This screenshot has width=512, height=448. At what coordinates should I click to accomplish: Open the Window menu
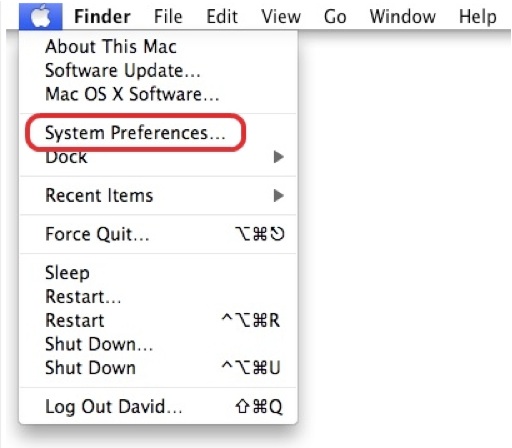point(403,16)
